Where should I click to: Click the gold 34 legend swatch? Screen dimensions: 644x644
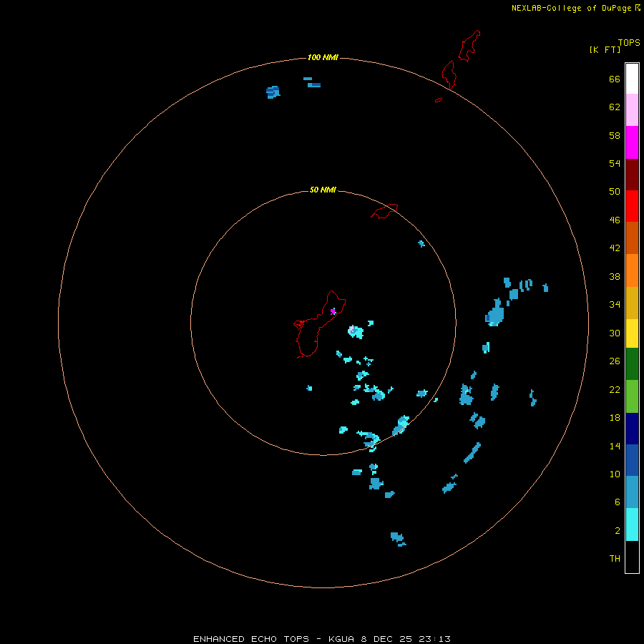coord(632,303)
